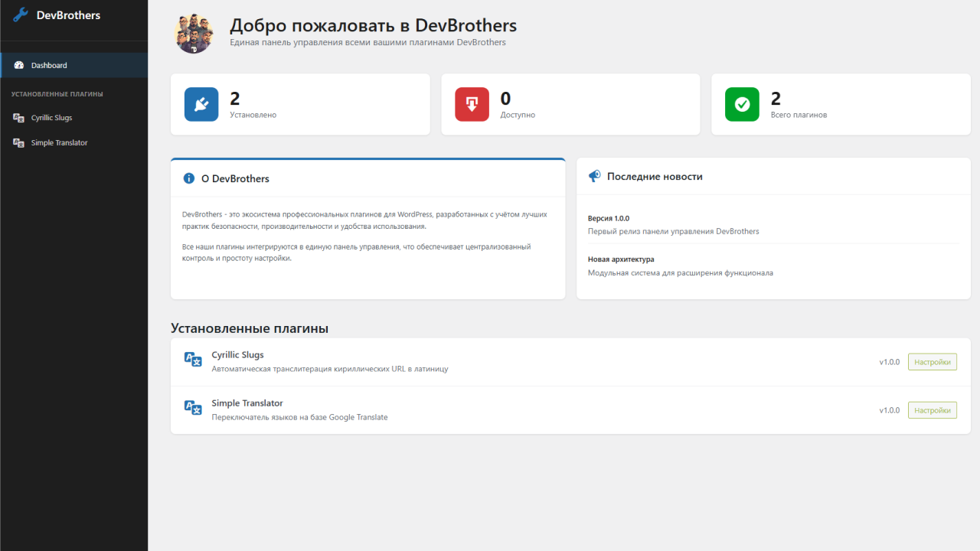Click the megaphone icon beside Последние новости

point(594,176)
